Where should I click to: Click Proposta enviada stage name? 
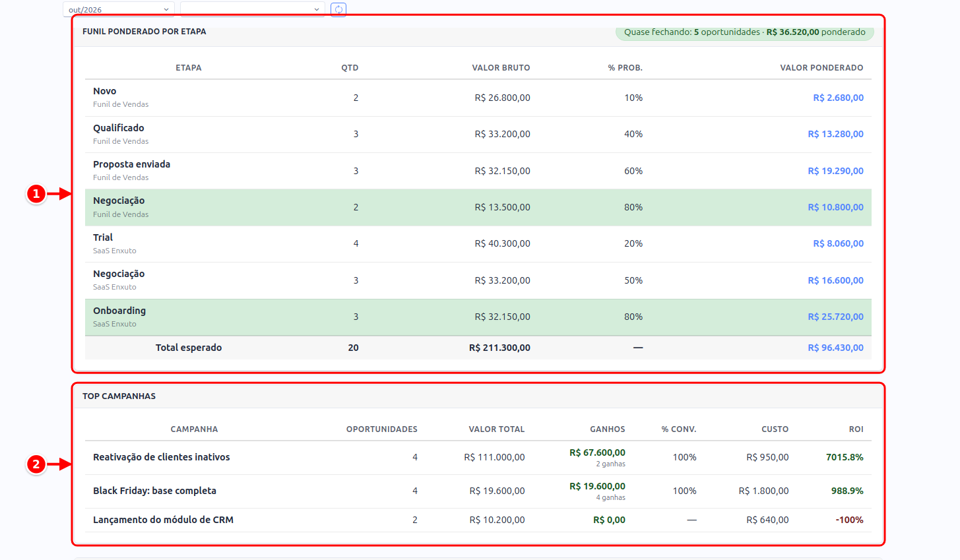click(x=131, y=164)
